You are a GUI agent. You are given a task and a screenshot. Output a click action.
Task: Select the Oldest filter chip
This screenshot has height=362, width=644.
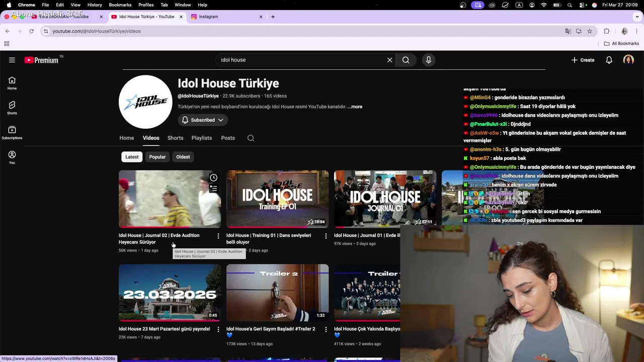pos(183,157)
